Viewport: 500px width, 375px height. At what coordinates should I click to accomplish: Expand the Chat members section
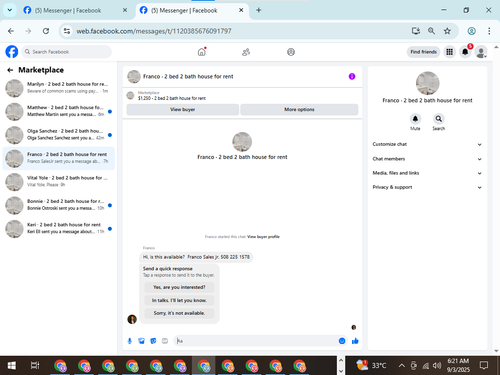[427, 159]
